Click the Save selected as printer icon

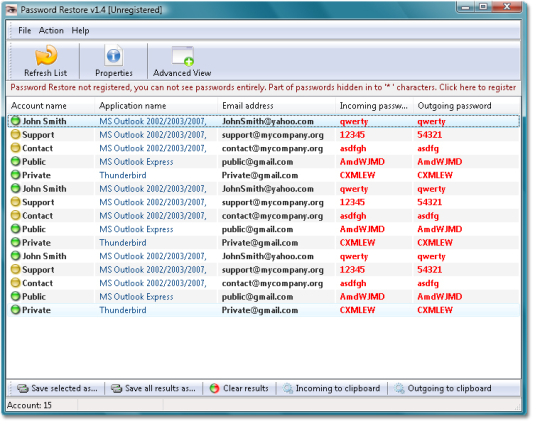click(23, 389)
